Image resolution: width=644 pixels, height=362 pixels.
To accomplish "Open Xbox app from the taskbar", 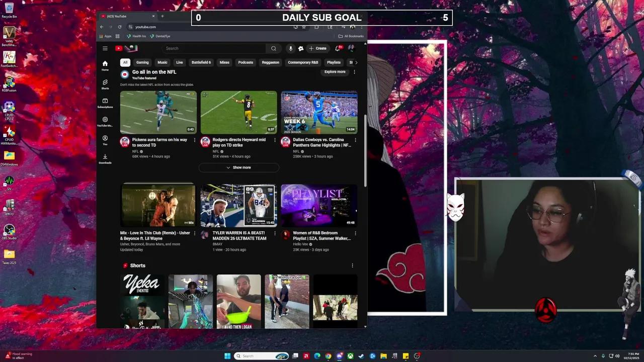I will (350, 356).
